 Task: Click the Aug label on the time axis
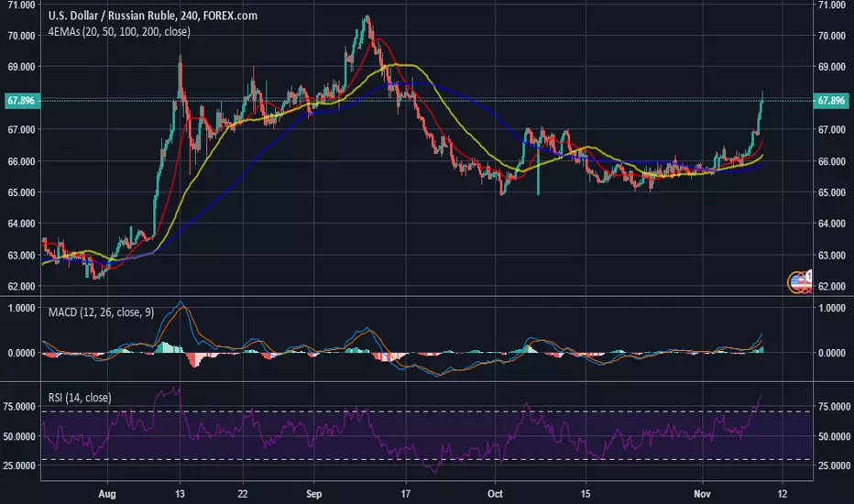click(106, 494)
